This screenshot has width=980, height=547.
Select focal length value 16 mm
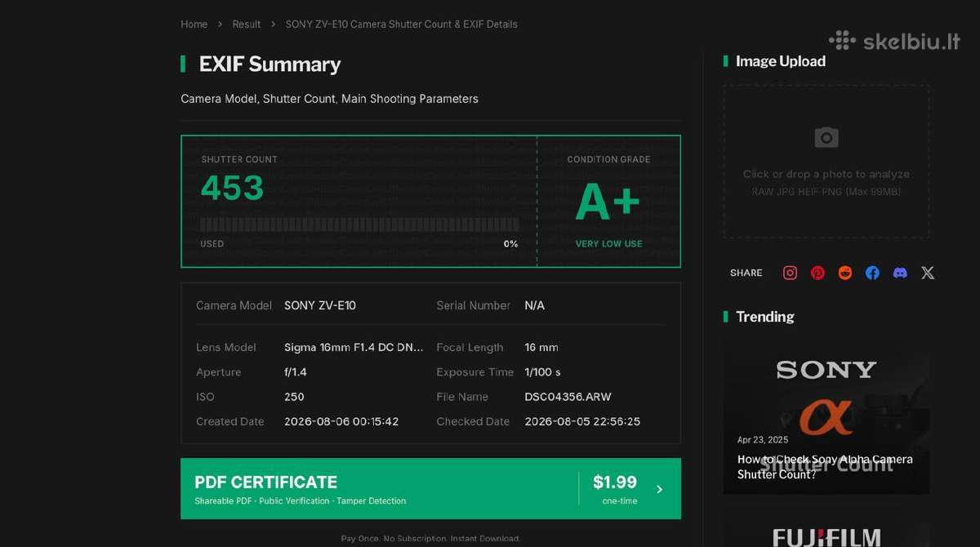pyautogui.click(x=541, y=347)
